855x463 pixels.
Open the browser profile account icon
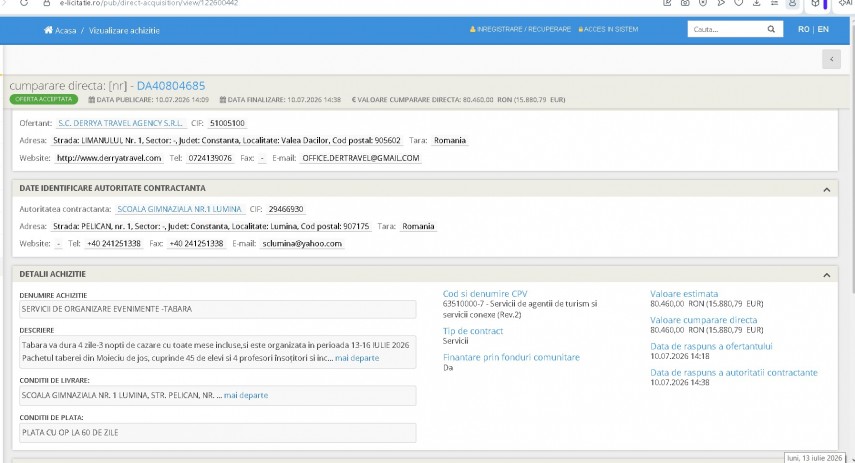click(x=792, y=3)
